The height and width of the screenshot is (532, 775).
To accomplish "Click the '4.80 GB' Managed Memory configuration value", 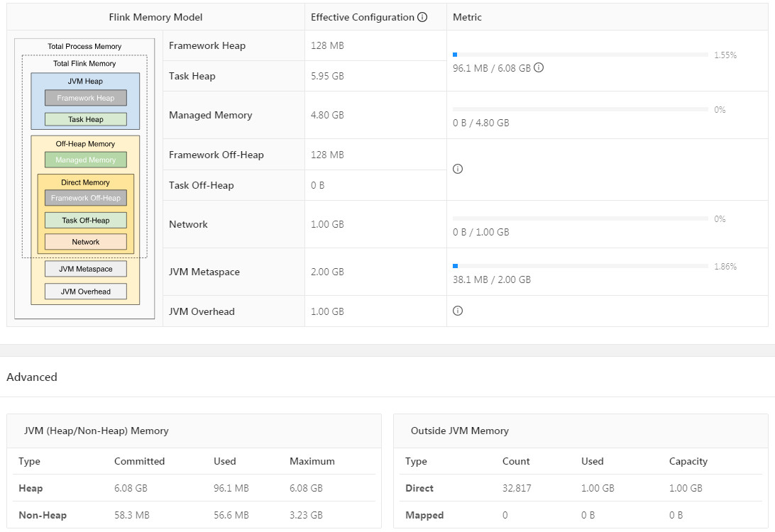I will 327,115.
